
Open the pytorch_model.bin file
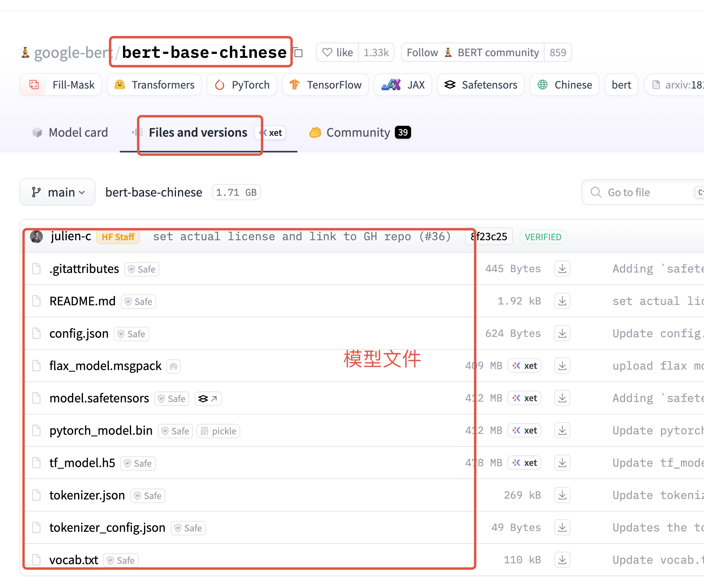tap(101, 431)
